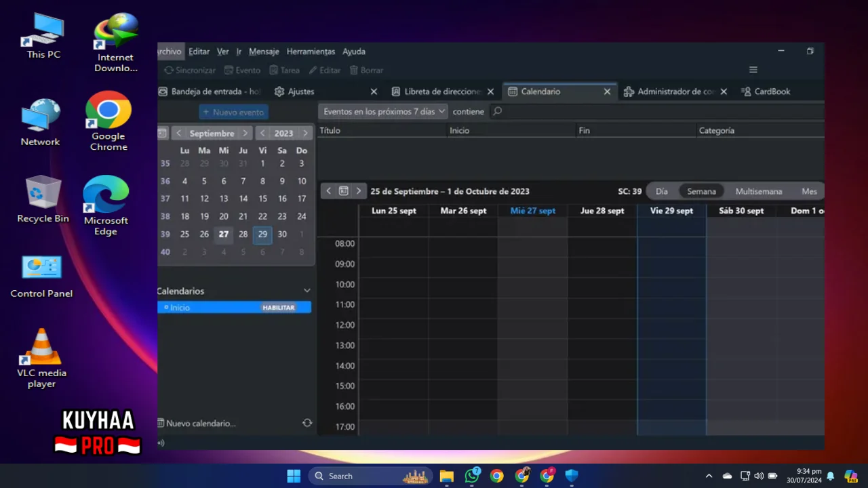Open Network desktop icon
The height and width of the screenshot is (488, 868).
pyautogui.click(x=40, y=123)
